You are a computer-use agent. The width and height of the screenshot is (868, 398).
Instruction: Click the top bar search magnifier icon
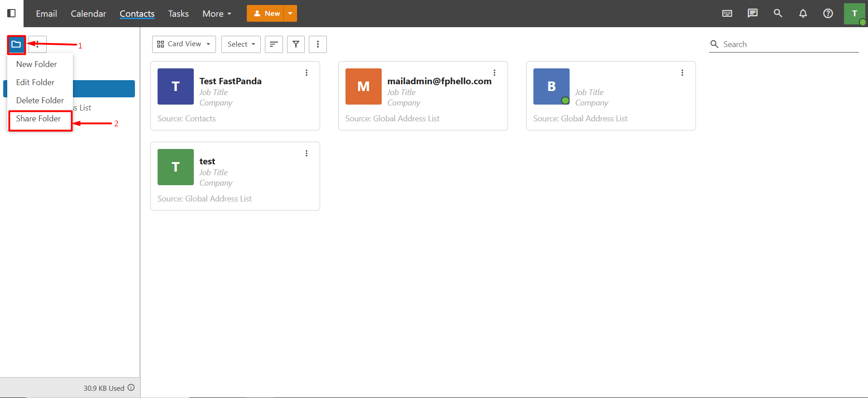pyautogui.click(x=778, y=14)
